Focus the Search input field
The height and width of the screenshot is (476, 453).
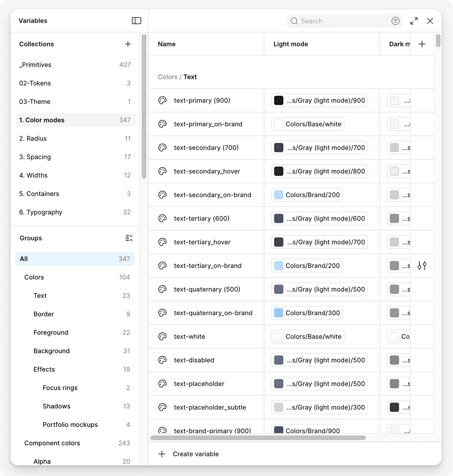pos(341,21)
